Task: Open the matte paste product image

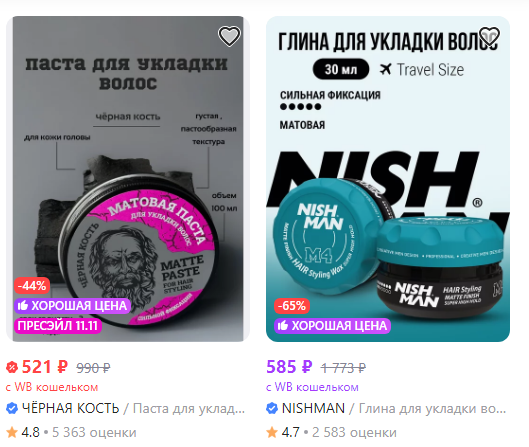Action: point(128,179)
